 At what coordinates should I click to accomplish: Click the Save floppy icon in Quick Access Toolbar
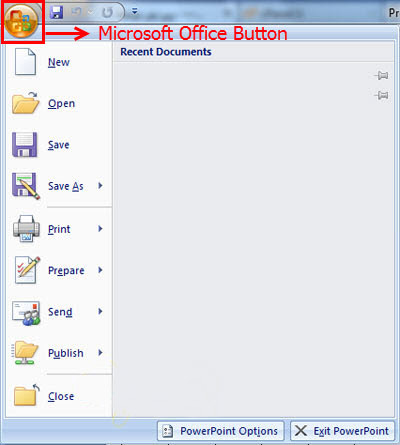(56, 12)
